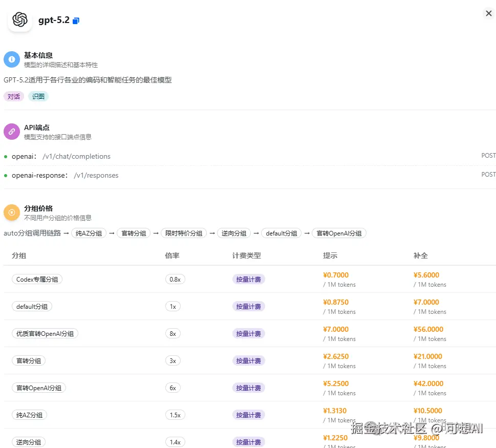The height and width of the screenshot is (448, 496).
Task: Toggle the 识图 capability tag
Action: 38,96
